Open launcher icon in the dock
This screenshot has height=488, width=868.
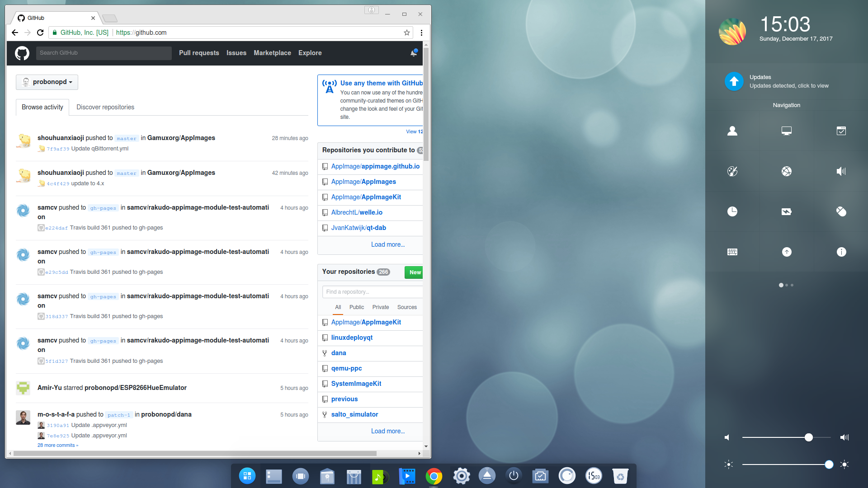click(x=247, y=476)
